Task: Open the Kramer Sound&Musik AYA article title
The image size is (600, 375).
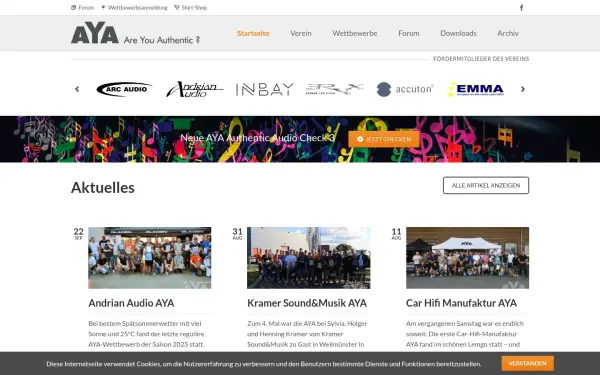Action: [x=307, y=303]
